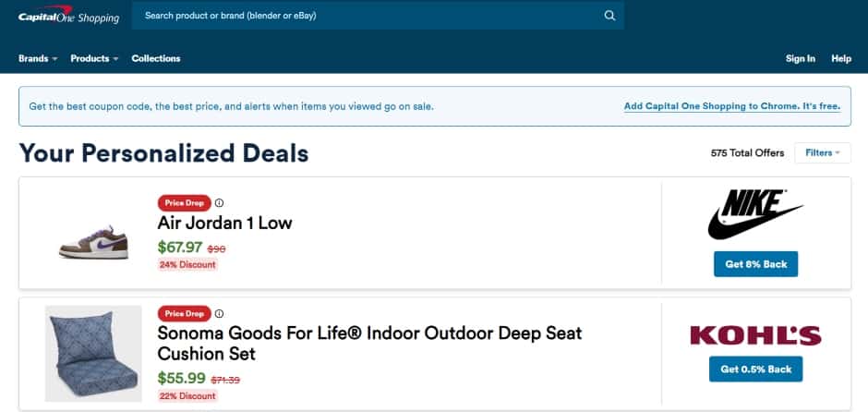Viewport: 868px width, 412px height.
Task: Open the Air Jordan 1 Low title
Action: pos(224,223)
